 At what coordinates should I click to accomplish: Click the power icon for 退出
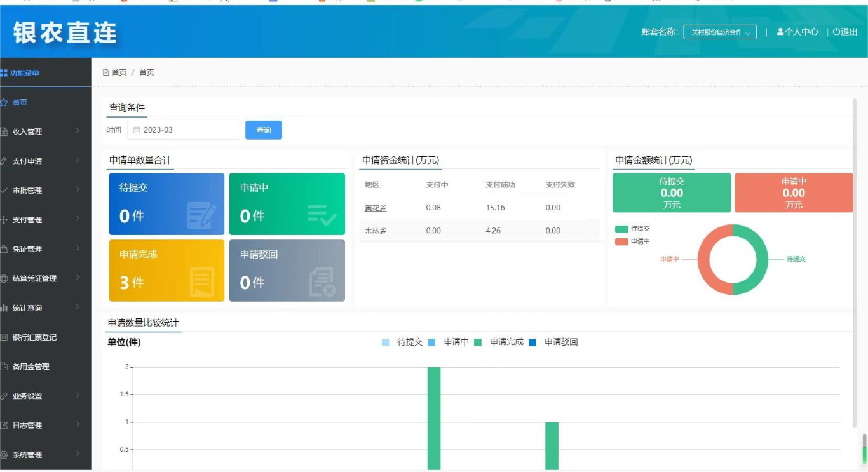tap(836, 32)
